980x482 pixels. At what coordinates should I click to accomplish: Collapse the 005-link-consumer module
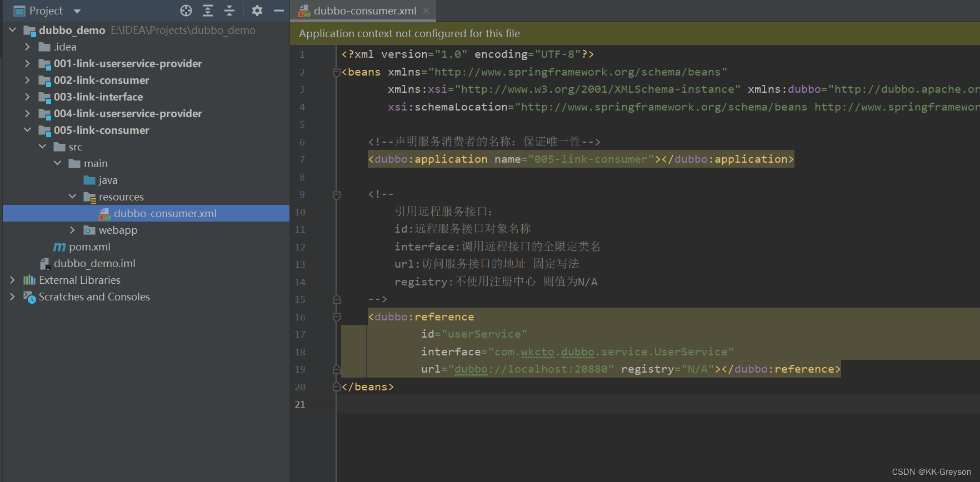(27, 130)
